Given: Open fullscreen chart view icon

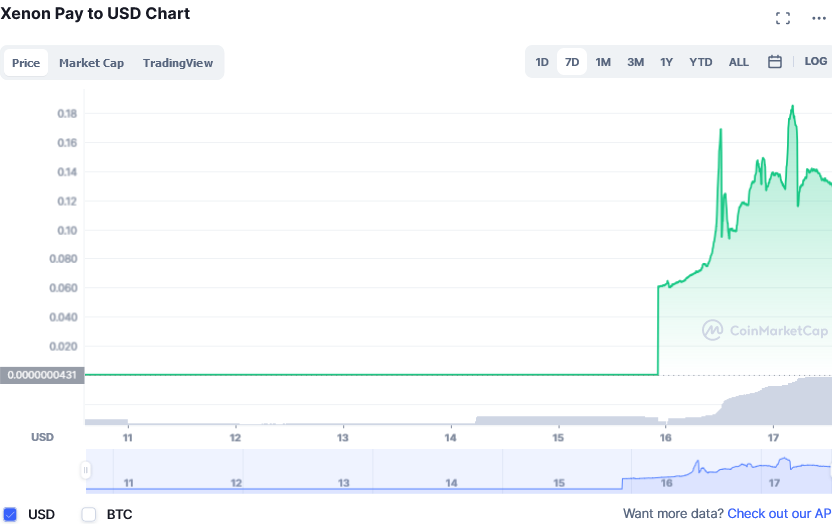Looking at the screenshot, I should tap(783, 18).
